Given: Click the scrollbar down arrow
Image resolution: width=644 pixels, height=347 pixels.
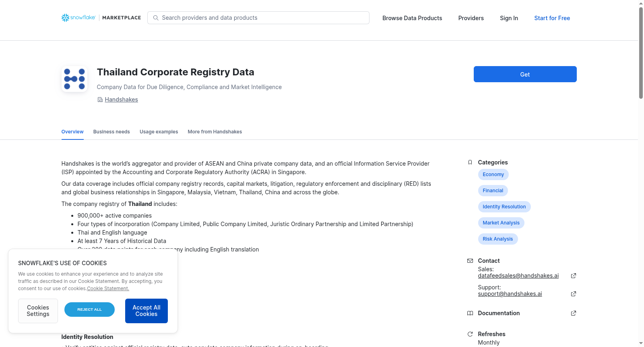Looking at the screenshot, I should pyautogui.click(x=641, y=343).
